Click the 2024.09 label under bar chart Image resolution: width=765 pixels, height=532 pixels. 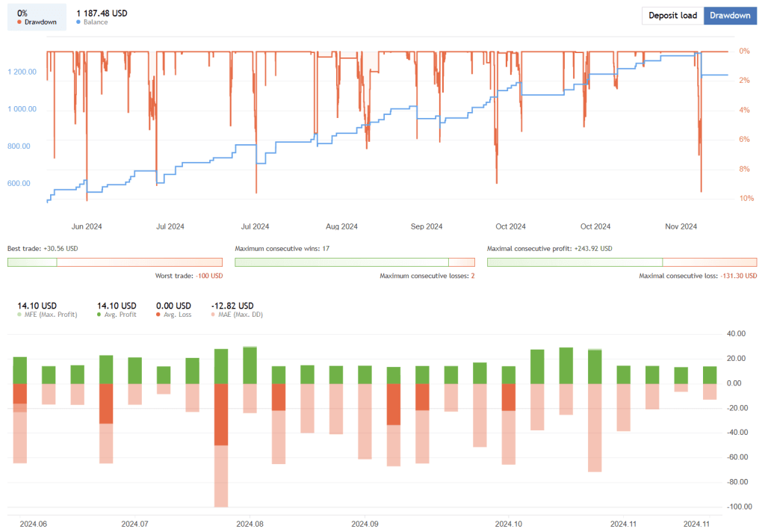(365, 525)
